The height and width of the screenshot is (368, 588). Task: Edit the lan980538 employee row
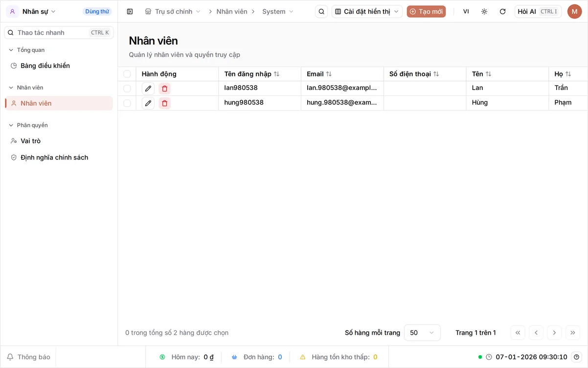(148, 89)
